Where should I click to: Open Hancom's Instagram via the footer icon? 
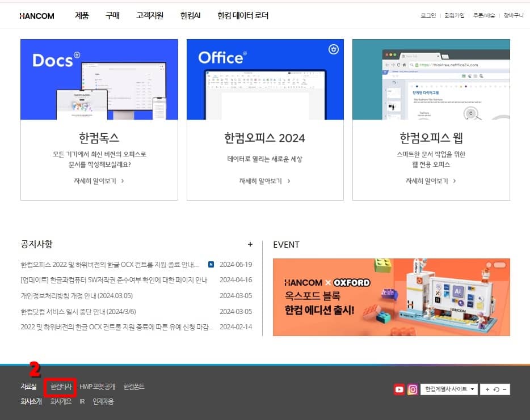tap(413, 389)
